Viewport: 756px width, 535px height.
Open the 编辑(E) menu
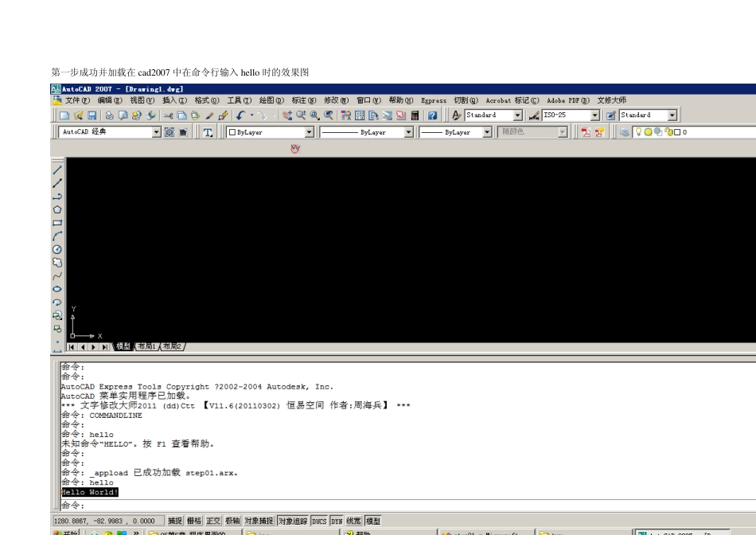(110, 100)
